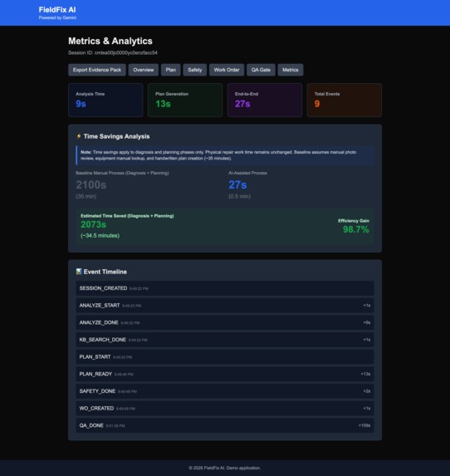450x476 pixels.
Task: Select the QA Gate tab
Action: pos(261,70)
